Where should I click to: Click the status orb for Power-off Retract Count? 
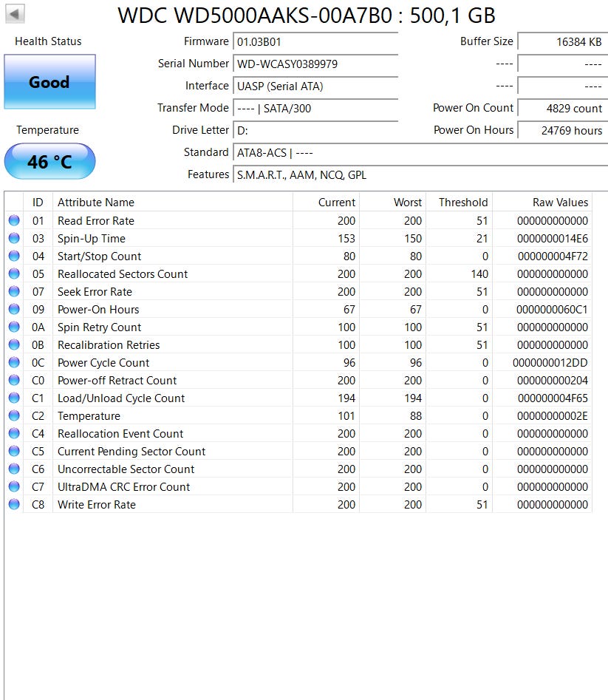coord(14,380)
